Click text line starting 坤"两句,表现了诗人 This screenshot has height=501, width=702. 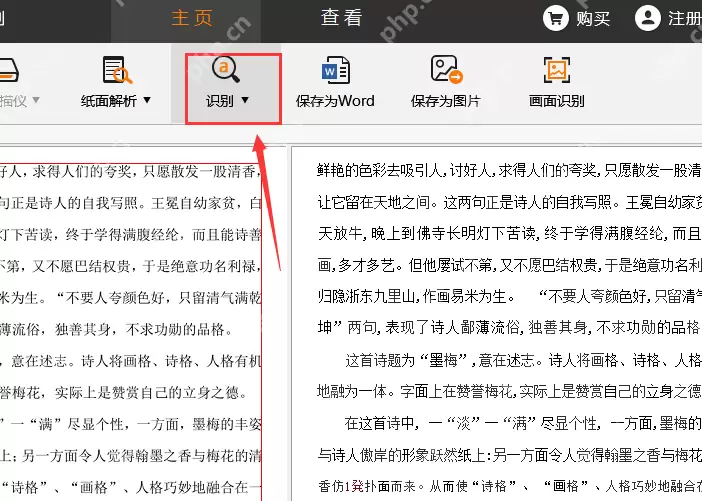pyautogui.click(x=509, y=327)
